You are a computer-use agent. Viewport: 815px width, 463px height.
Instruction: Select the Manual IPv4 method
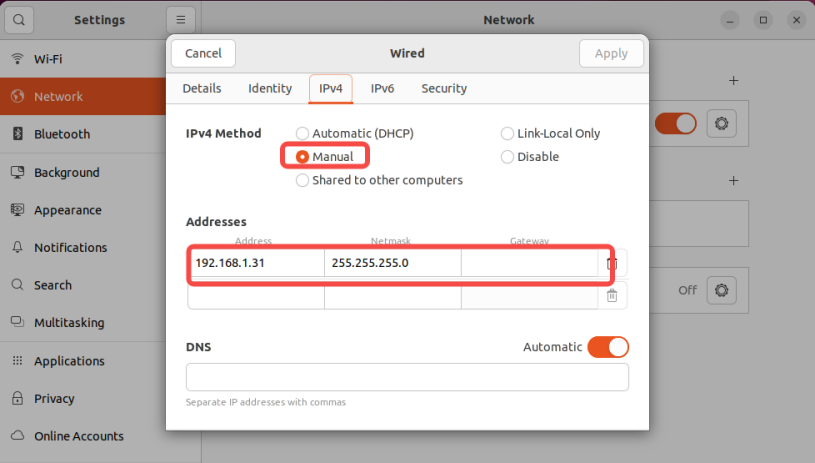pyautogui.click(x=302, y=157)
